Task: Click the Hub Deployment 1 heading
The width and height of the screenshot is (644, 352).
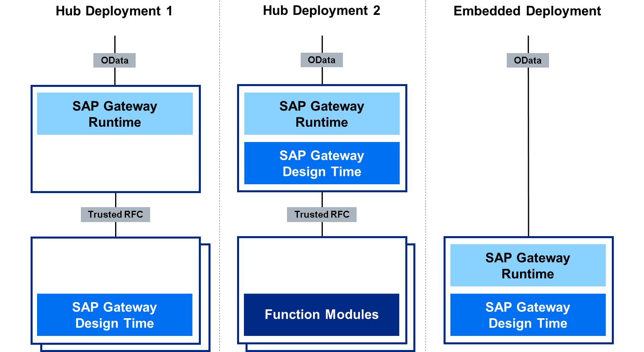Action: [114, 11]
